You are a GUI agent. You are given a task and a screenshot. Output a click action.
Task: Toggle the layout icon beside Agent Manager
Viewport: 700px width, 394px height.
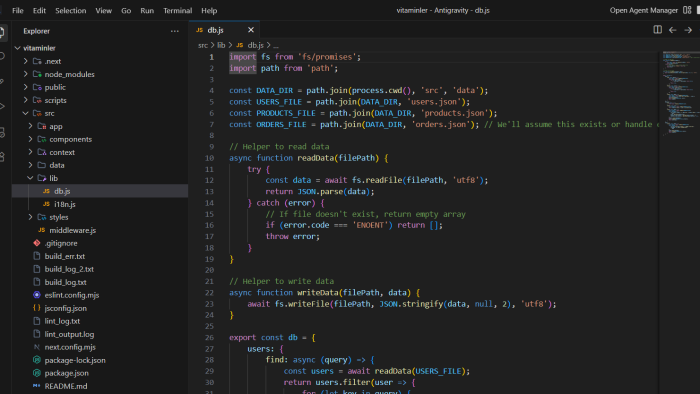(687, 10)
